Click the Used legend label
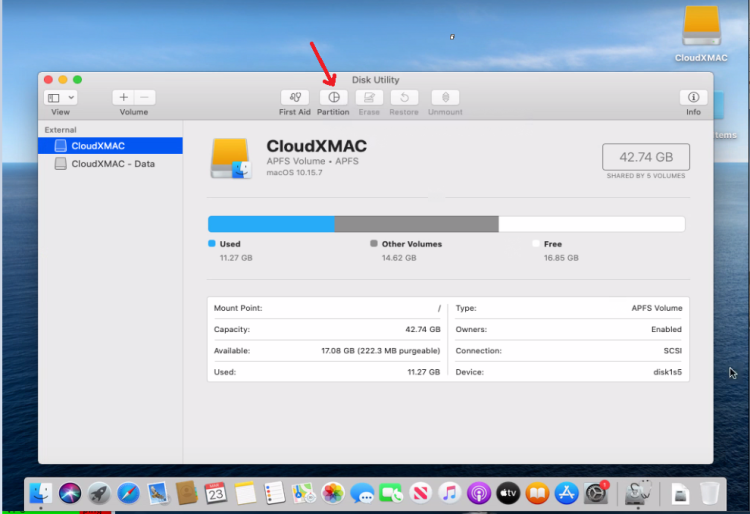This screenshot has height=514, width=750. [230, 244]
